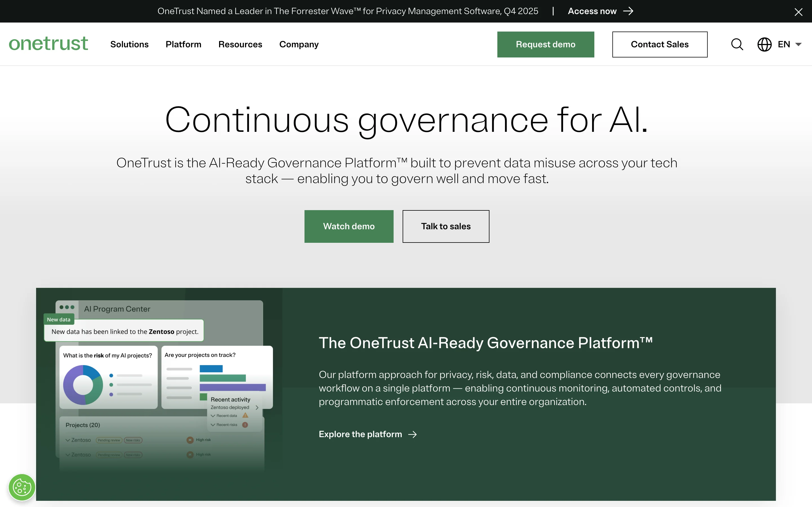Screen dimensions: 812x507
Task: Dismiss the Forrester Wave announcement banner
Action: point(798,12)
